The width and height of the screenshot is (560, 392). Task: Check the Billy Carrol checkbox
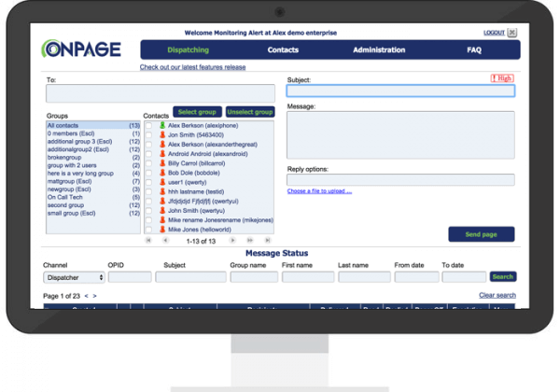(x=148, y=163)
